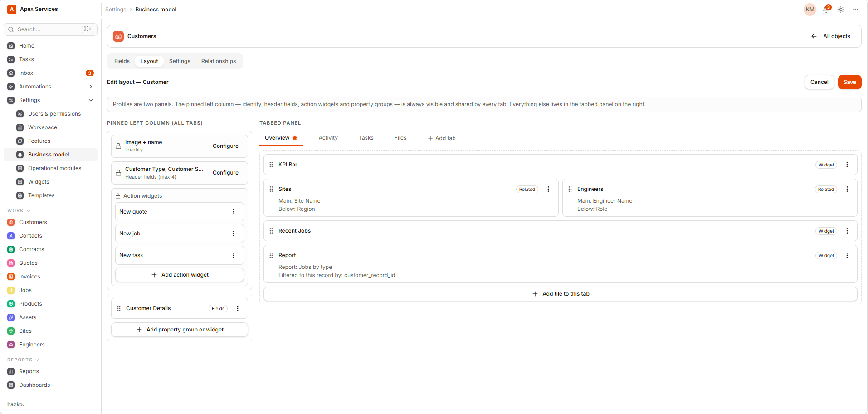Open options menu for New quote widget

pyautogui.click(x=234, y=212)
